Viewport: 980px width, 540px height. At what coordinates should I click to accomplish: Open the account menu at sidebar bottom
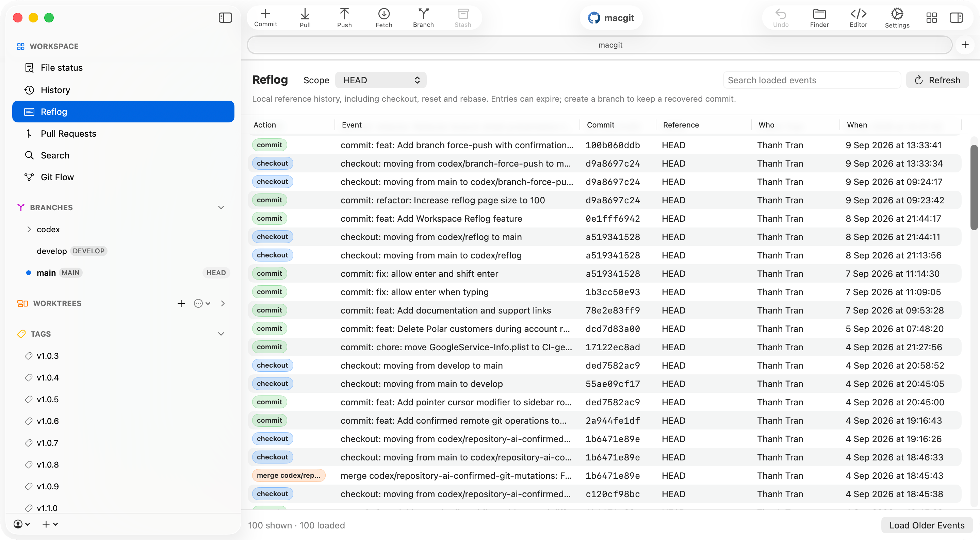tap(22, 524)
